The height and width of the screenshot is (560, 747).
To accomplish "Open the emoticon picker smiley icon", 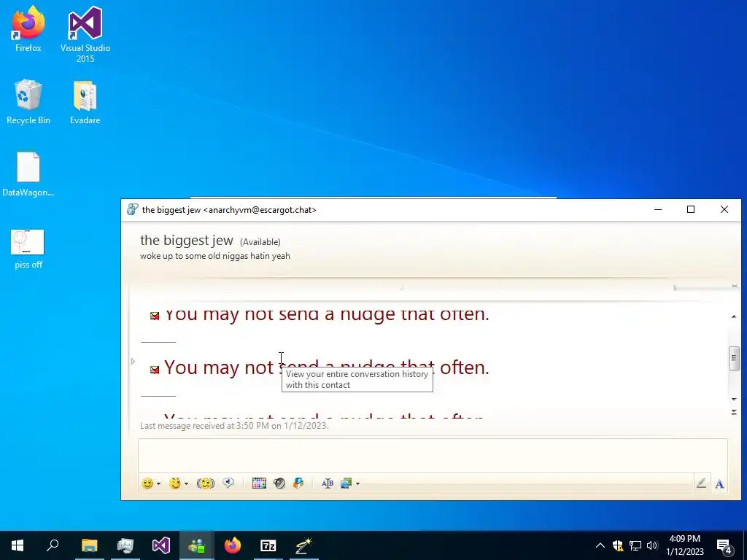I will tap(147, 483).
